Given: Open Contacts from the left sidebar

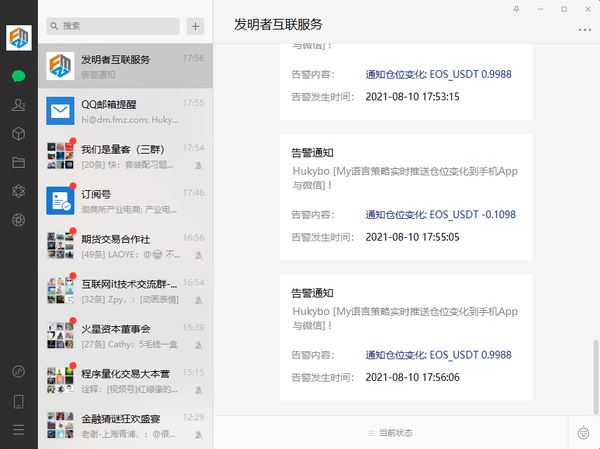Looking at the screenshot, I should 18,105.
